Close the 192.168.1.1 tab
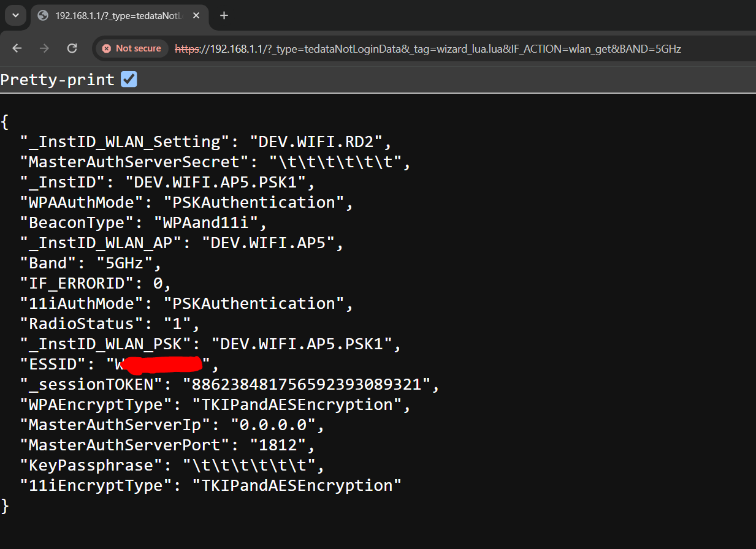The width and height of the screenshot is (756, 549). click(196, 15)
